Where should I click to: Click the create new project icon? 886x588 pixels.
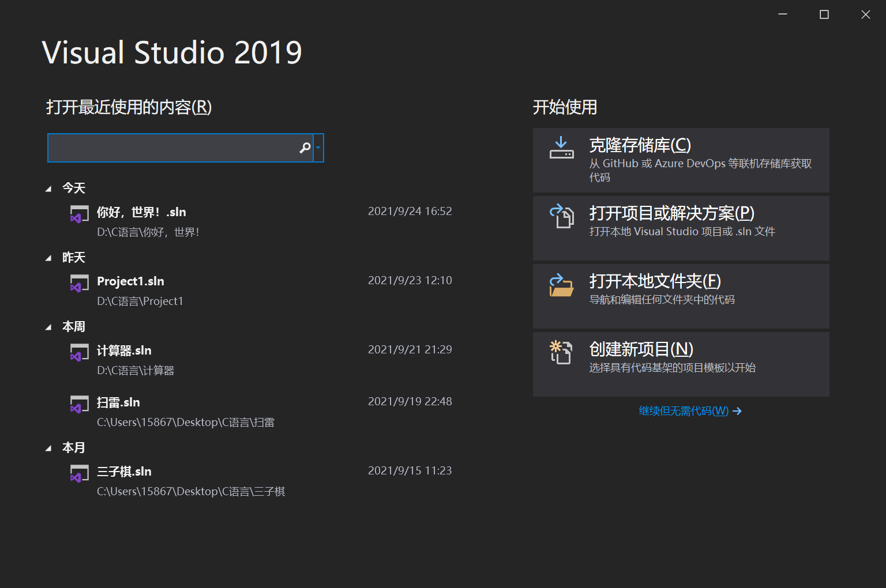coord(561,352)
